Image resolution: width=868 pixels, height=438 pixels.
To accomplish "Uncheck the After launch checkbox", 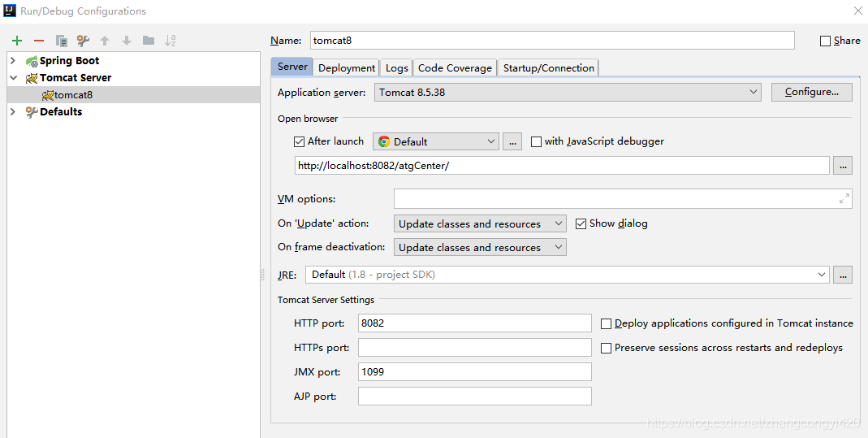I will [x=300, y=141].
